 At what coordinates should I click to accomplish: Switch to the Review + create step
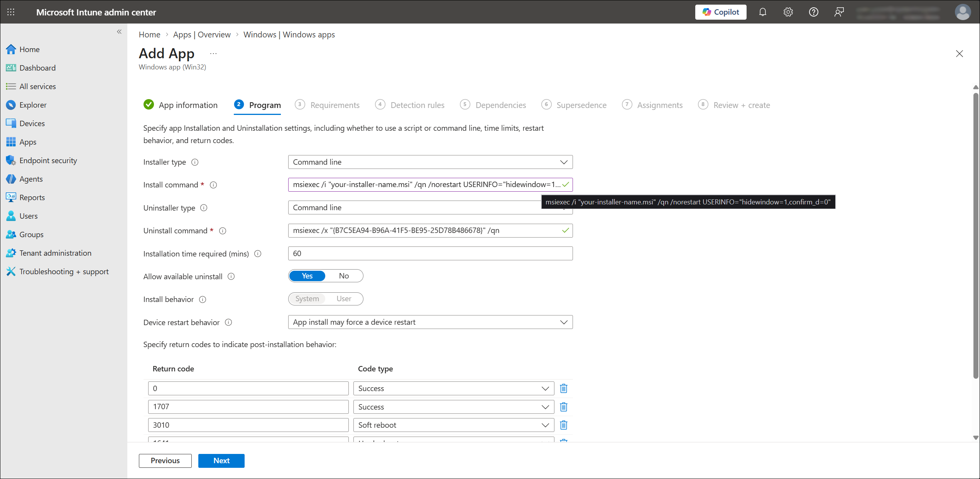coord(734,105)
